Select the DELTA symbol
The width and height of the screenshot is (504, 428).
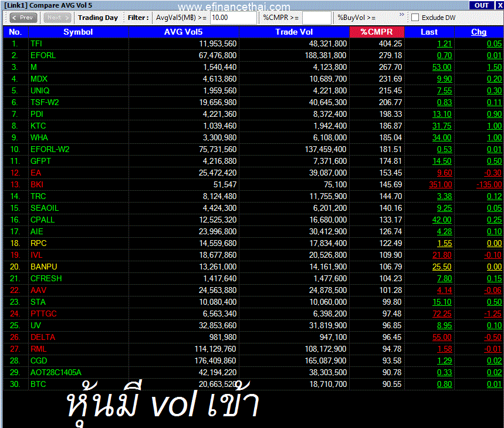coord(43,337)
